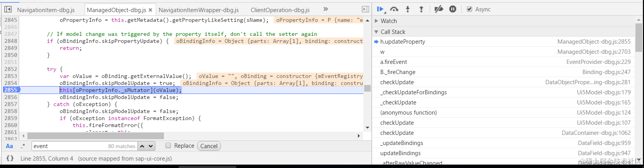Set breakpoint on line number 2853
The width and height of the screenshot is (644, 168).
point(11,76)
